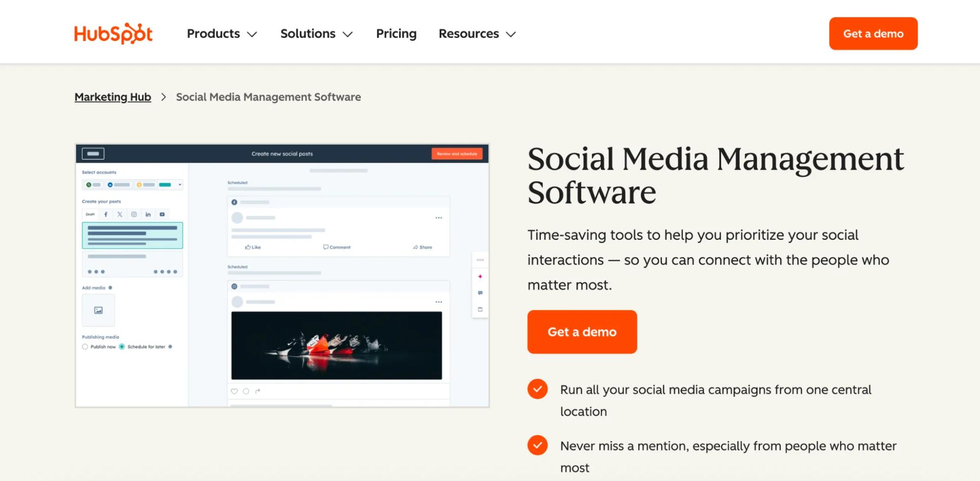Expand the chevron next to Resources
Image resolution: width=980 pixels, height=481 pixels.
(x=511, y=34)
